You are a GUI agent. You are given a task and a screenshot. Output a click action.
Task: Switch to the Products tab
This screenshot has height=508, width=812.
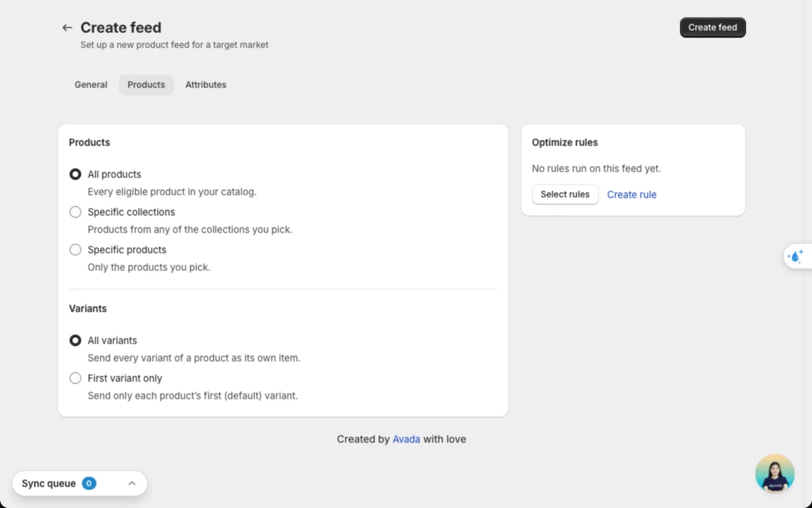146,85
